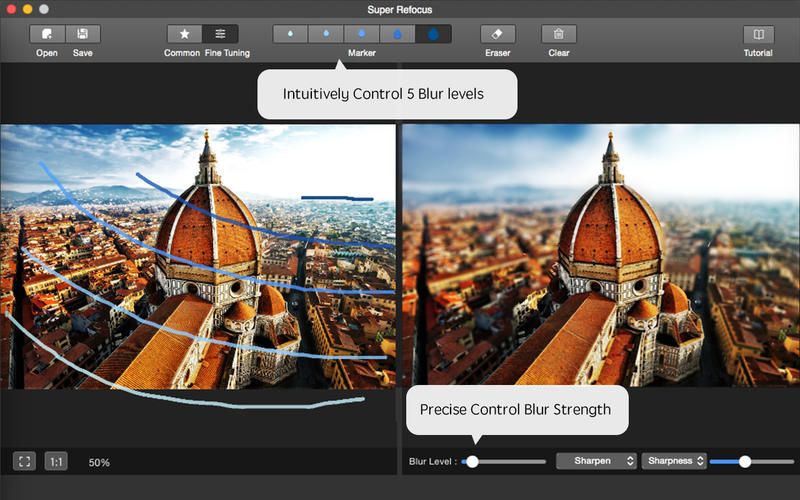This screenshot has height=500, width=800.
Task: Click the Blur Level slider track
Action: point(510,461)
